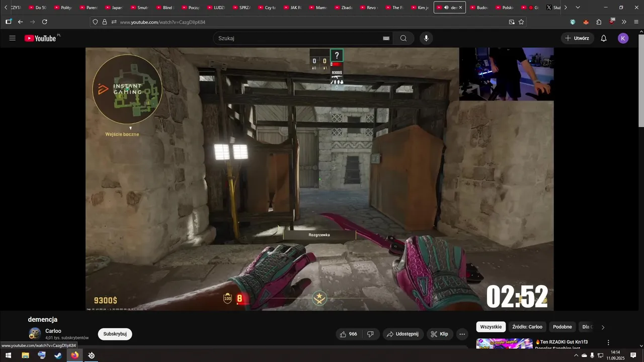Reload the page in Firefox
This screenshot has width=644, height=362.
coord(45,22)
